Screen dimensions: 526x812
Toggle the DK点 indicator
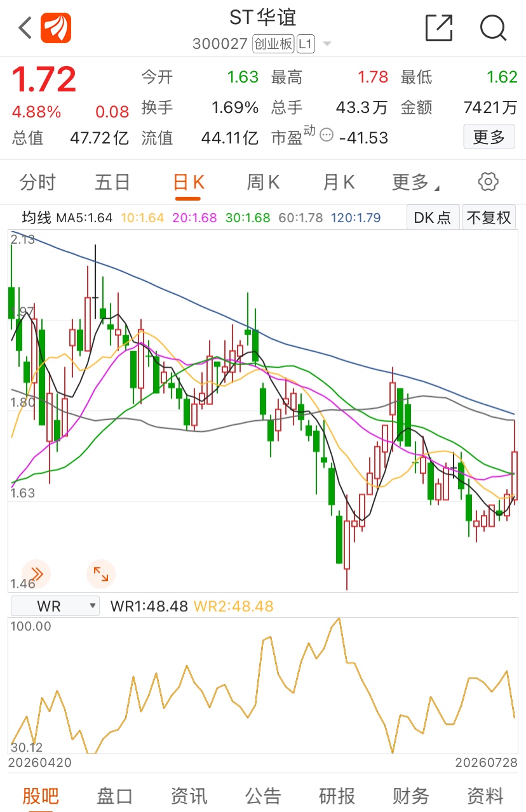[x=433, y=218]
